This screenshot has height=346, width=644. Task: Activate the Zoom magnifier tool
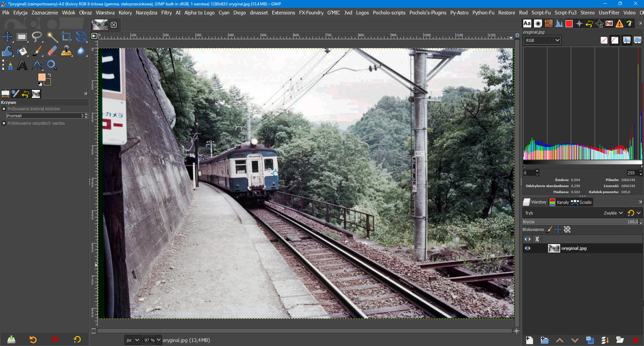tap(52, 65)
